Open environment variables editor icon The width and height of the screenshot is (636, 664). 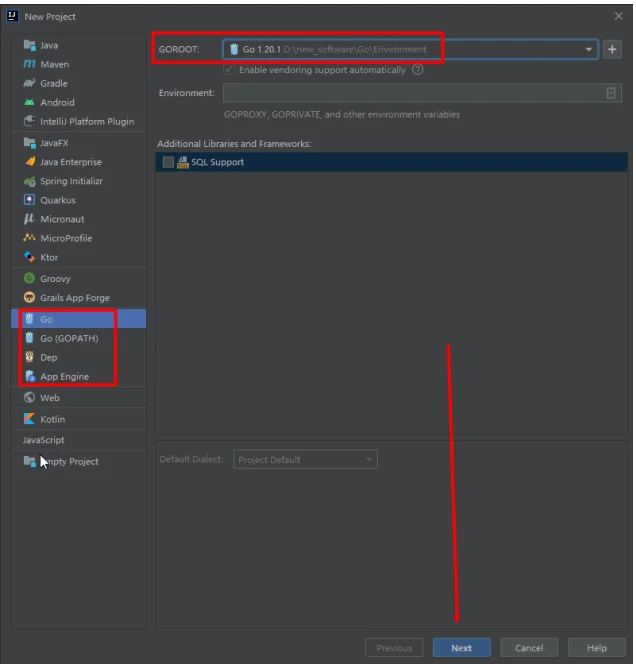(611, 93)
